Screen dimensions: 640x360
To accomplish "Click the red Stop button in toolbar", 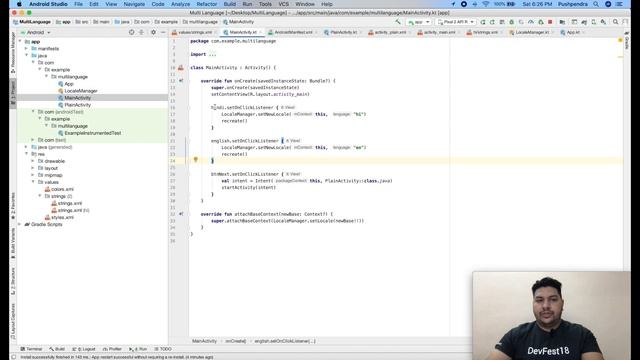I will click(550, 22).
